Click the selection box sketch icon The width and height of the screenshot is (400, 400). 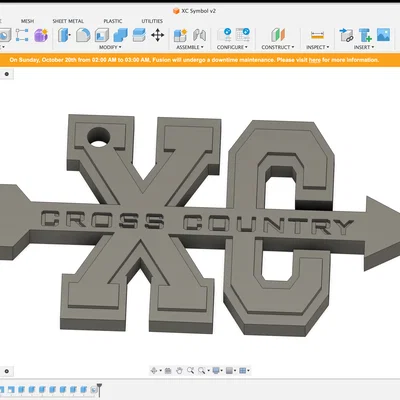22,35
